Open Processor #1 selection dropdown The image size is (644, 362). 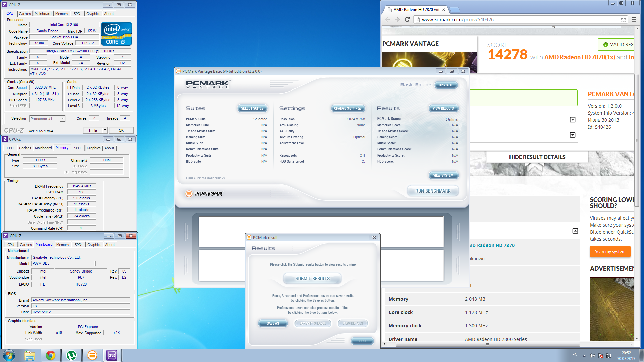point(62,119)
